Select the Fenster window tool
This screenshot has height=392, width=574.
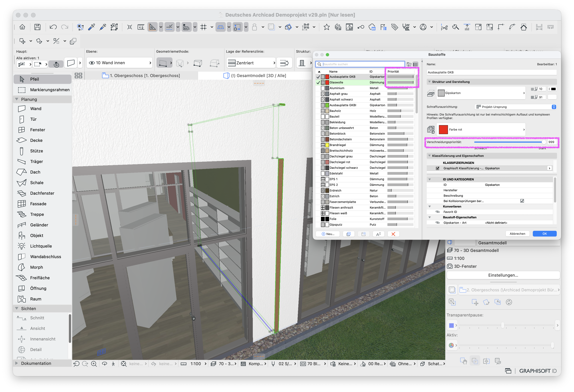click(x=43, y=130)
